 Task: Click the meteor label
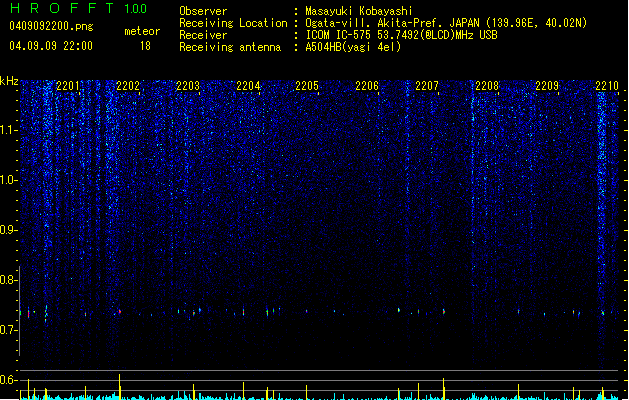pyautogui.click(x=142, y=31)
